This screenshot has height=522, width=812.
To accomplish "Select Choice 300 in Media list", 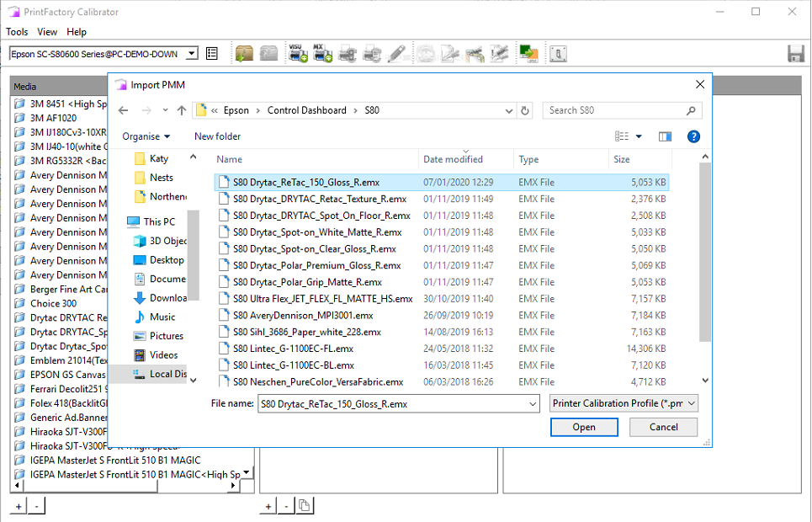I will pos(53,303).
